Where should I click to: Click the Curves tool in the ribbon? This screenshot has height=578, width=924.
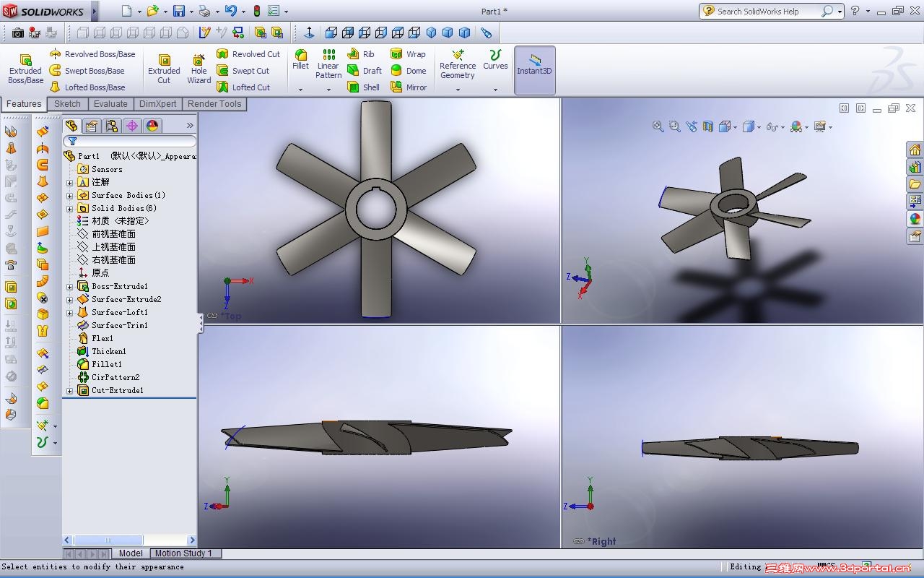(495, 59)
